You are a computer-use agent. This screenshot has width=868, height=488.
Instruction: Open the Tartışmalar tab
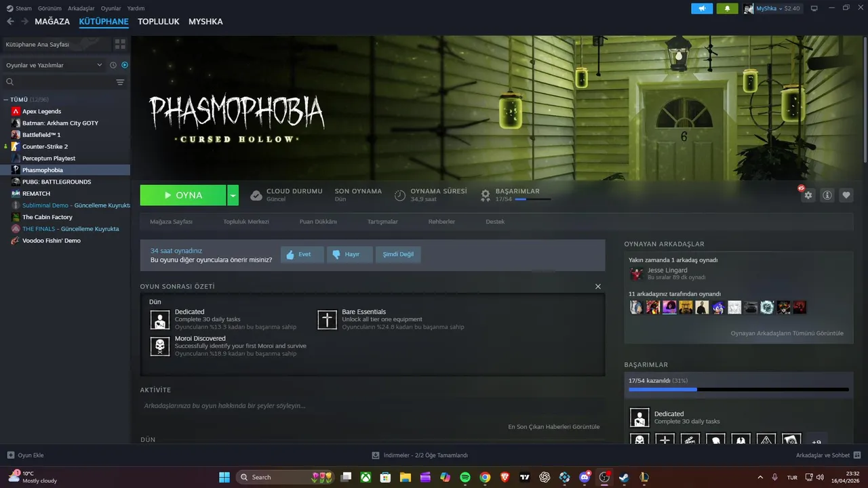coord(382,222)
